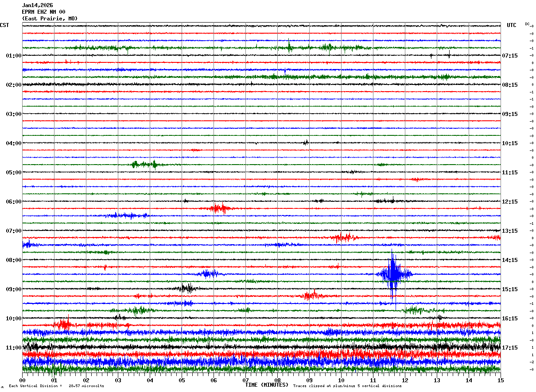
Task: Click the 12:15 UTC time label
Action: 509,202
